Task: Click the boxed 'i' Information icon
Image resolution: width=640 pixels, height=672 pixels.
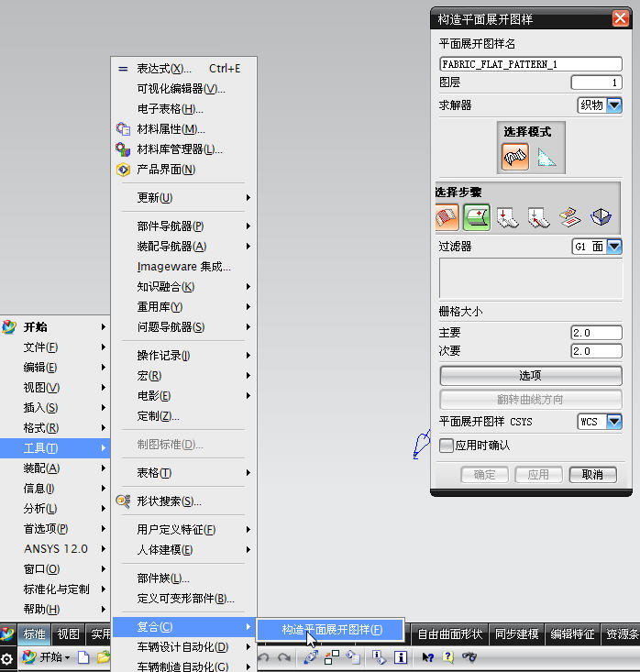Action: coord(401,657)
